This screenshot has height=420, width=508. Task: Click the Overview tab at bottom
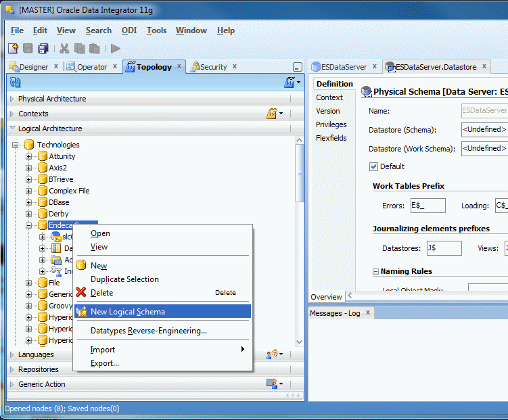326,297
